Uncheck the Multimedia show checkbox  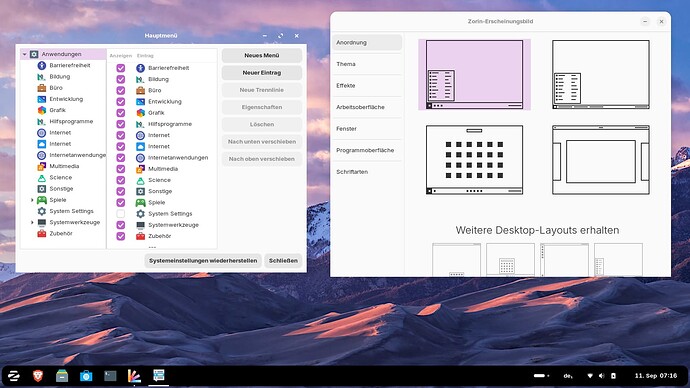click(x=121, y=168)
